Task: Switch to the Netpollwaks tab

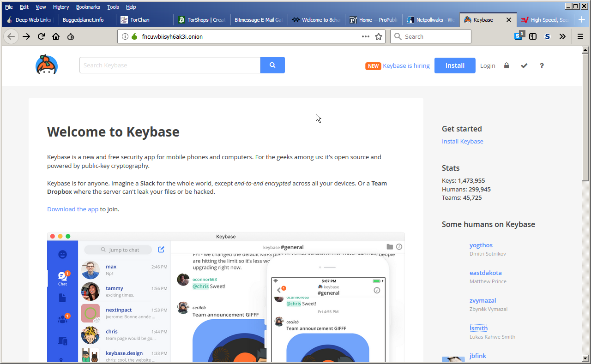Action: click(431, 20)
